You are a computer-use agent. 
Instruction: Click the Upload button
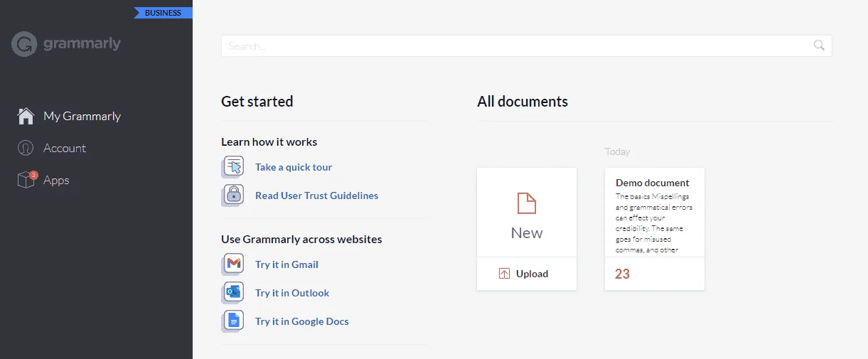527,274
